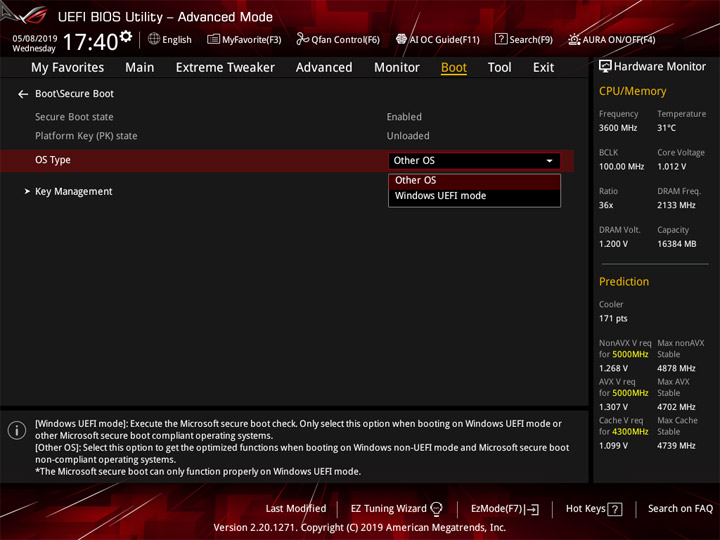Click Last Modified button

click(x=296, y=509)
